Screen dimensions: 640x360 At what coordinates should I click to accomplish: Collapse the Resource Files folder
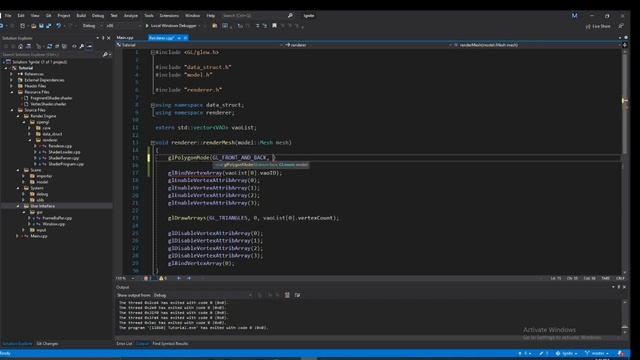(12, 92)
